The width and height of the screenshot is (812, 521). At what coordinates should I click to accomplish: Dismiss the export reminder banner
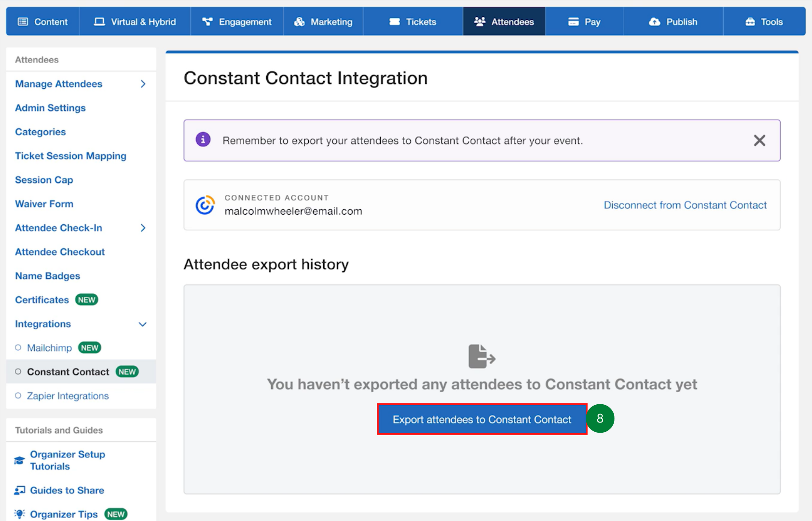[759, 140]
